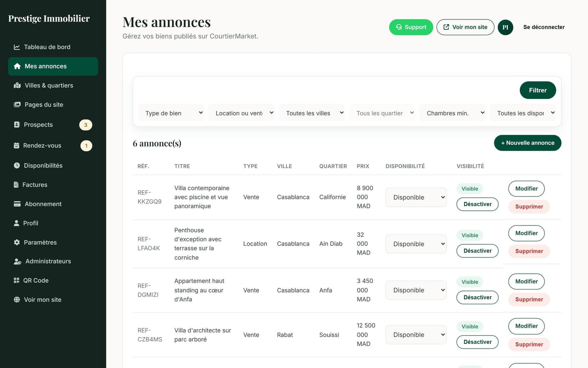Click the Villes & quartiers map icon
The height and width of the screenshot is (368, 588).
(17, 86)
